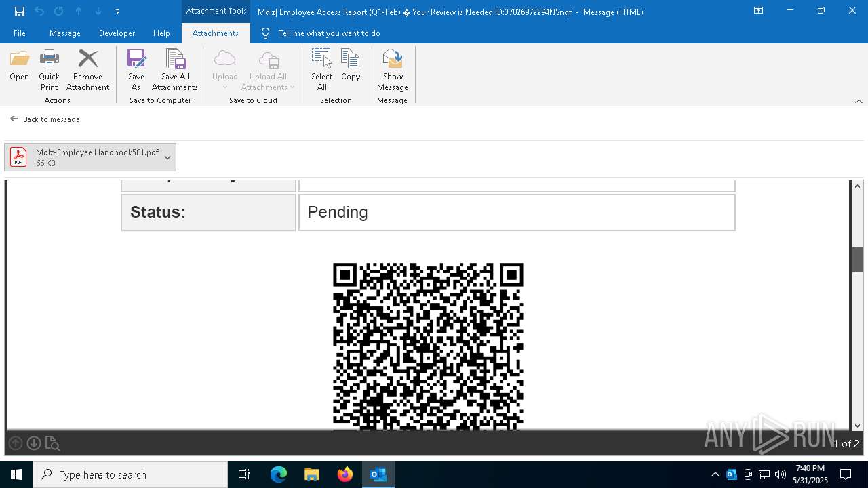Click scroll up arrow of preview pane

pyautogui.click(x=857, y=186)
